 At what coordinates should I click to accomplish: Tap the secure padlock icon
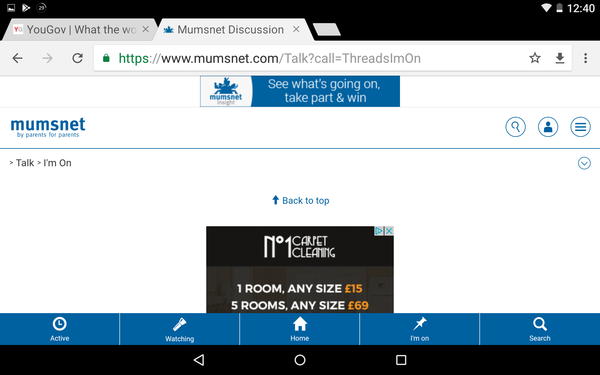point(106,58)
